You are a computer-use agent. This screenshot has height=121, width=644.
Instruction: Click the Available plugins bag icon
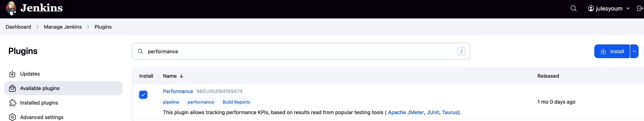tap(12, 88)
